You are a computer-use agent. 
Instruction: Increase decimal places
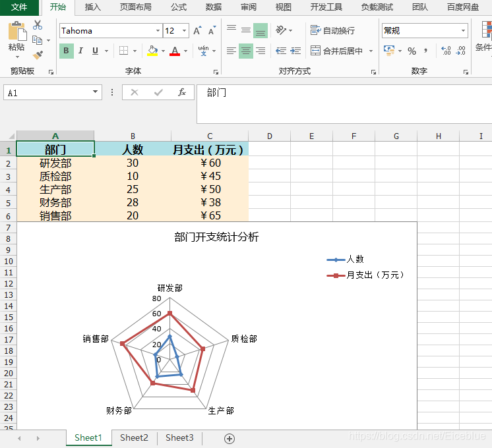pyautogui.click(x=446, y=51)
